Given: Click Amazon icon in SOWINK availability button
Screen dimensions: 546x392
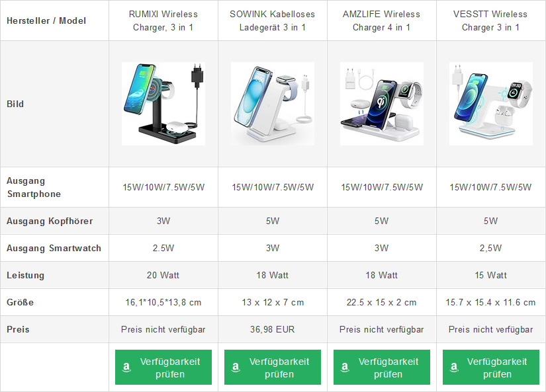Looking at the screenshot, I should click(236, 368).
